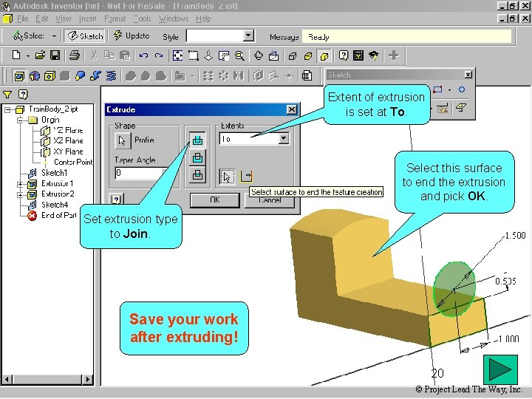This screenshot has height=399, width=532.
Task: Open the Parameters table icon
Action: 307,75
